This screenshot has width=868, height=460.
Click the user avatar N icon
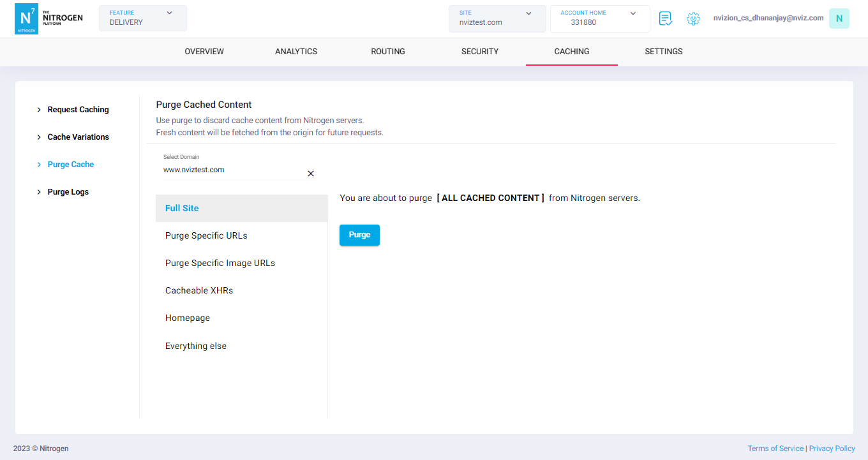pyautogui.click(x=839, y=19)
